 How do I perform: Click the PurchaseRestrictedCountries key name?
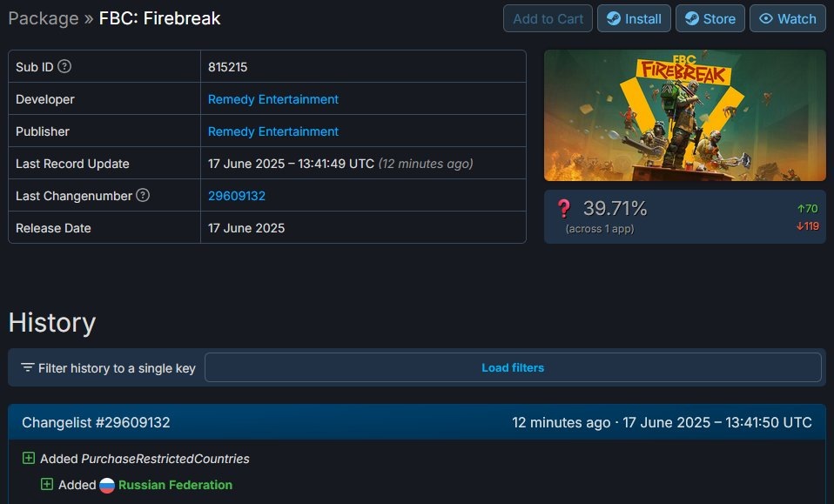click(x=165, y=458)
